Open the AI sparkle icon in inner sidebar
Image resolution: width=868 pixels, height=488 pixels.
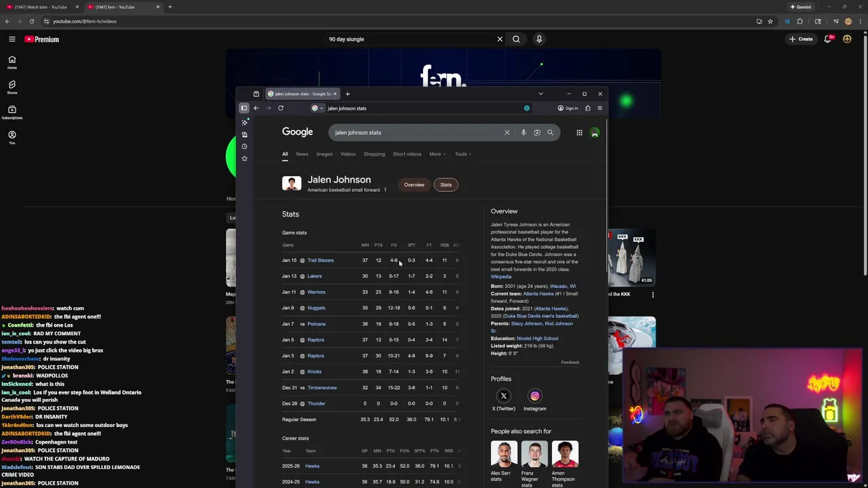coord(245,122)
